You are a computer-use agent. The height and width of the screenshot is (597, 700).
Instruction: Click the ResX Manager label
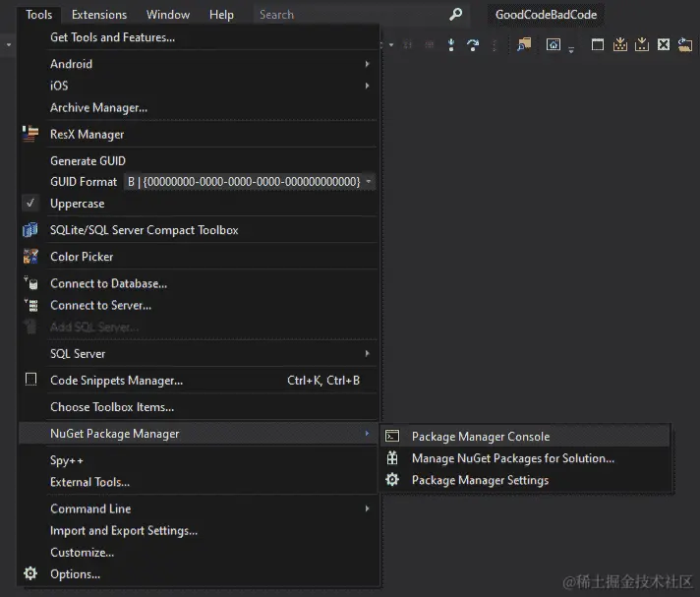pos(87,135)
